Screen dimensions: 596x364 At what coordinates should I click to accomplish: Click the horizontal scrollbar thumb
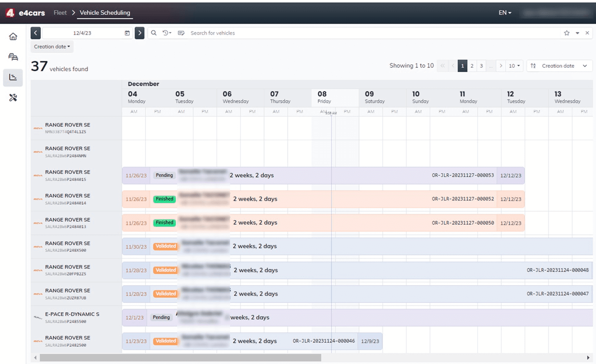click(180, 358)
